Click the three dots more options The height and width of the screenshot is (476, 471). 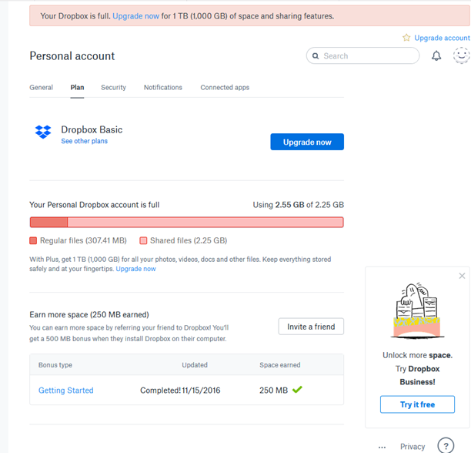(x=382, y=447)
